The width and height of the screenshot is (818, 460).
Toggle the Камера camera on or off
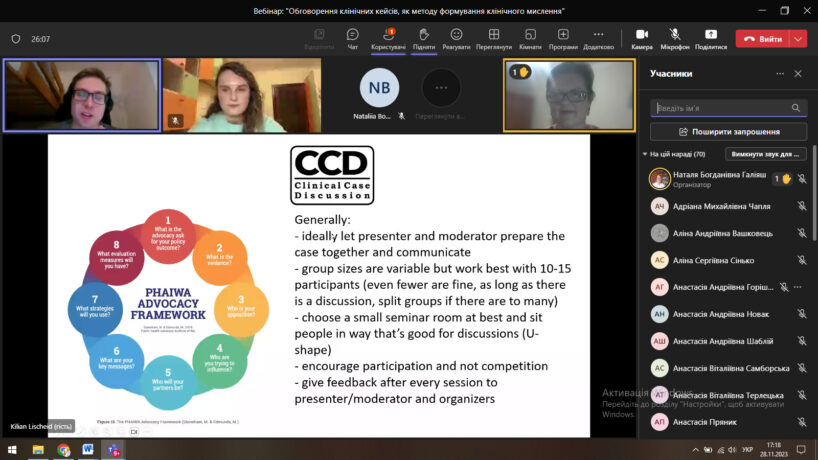[642, 38]
